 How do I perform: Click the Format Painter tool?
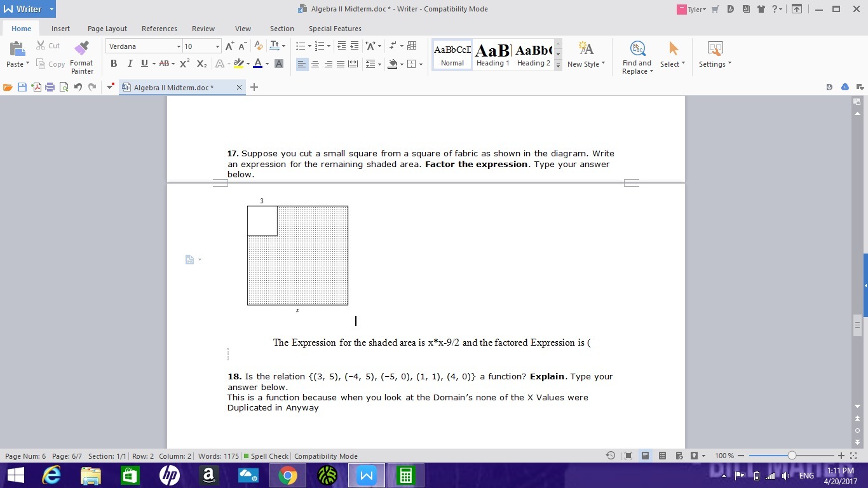pyautogui.click(x=81, y=57)
